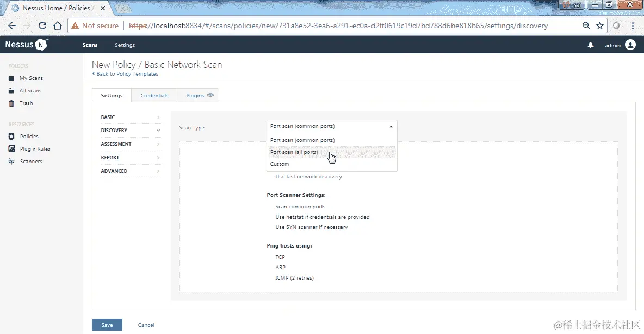The height and width of the screenshot is (334, 644).
Task: Open the Settings top menu
Action: pos(125,45)
